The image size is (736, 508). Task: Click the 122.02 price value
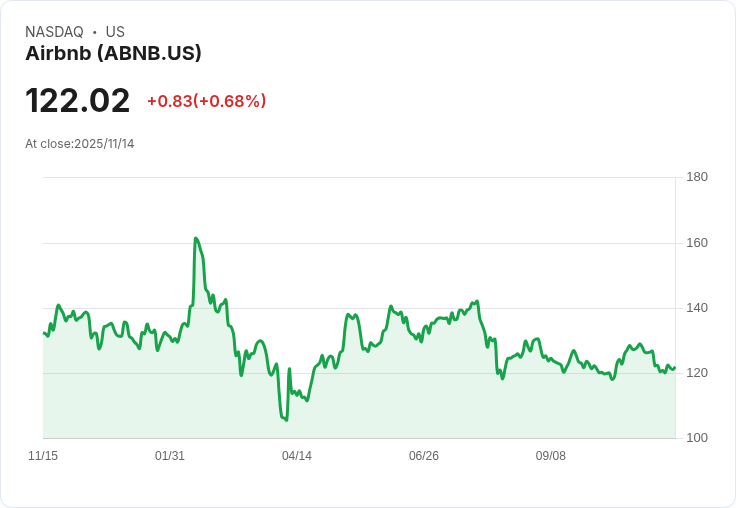[77, 101]
